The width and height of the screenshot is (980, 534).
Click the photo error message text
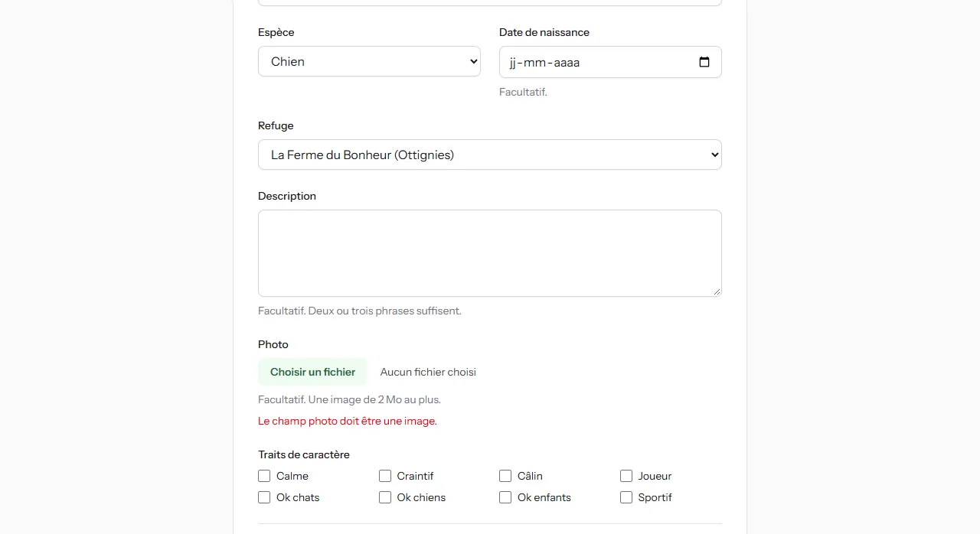click(x=348, y=421)
